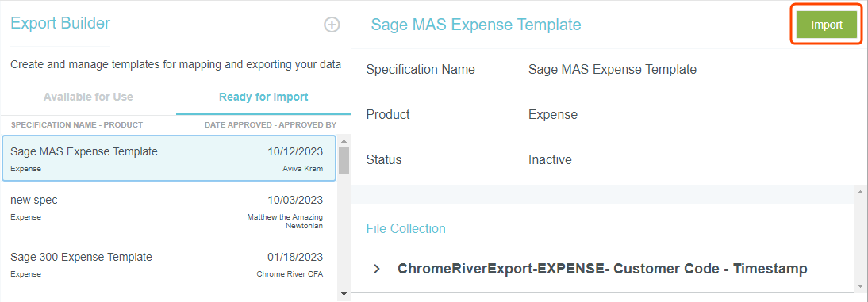
Task: Click the list scrollbar down arrow
Action: [344, 294]
